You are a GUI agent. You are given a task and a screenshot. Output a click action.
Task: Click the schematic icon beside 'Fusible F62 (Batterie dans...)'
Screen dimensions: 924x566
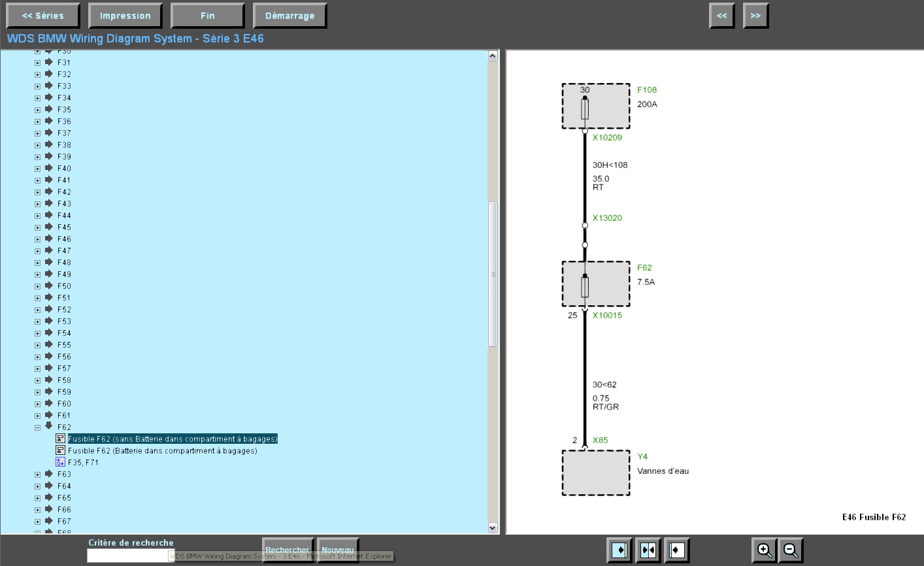(61, 450)
